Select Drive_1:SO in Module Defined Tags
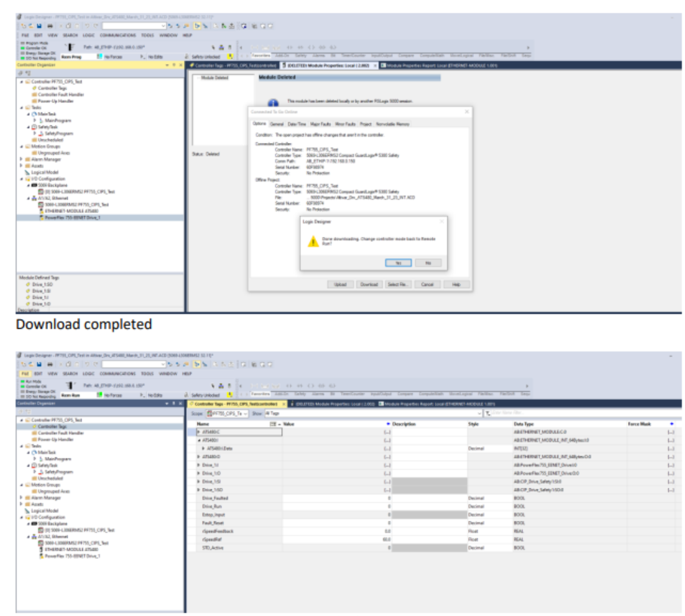The width and height of the screenshot is (685, 616). pos(42,285)
